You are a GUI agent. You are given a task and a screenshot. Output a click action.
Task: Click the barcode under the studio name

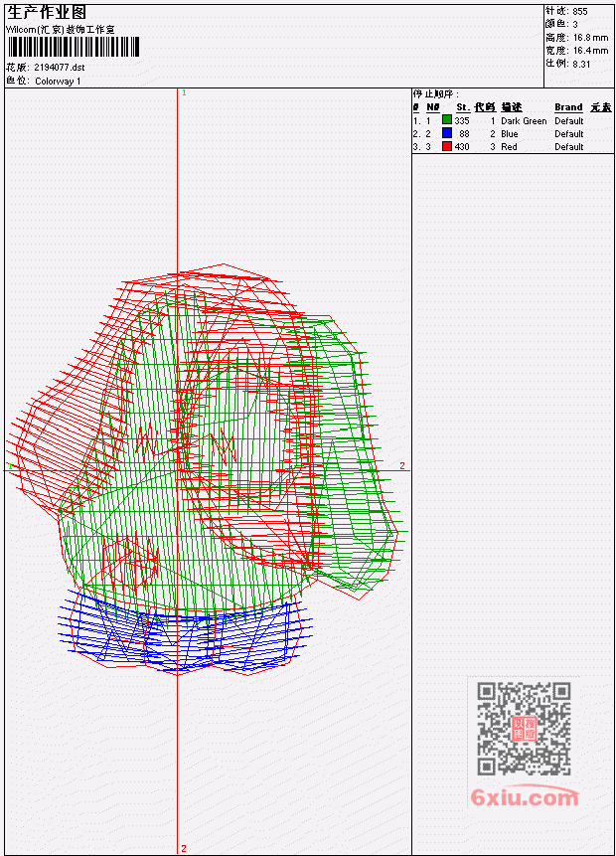pos(74,47)
